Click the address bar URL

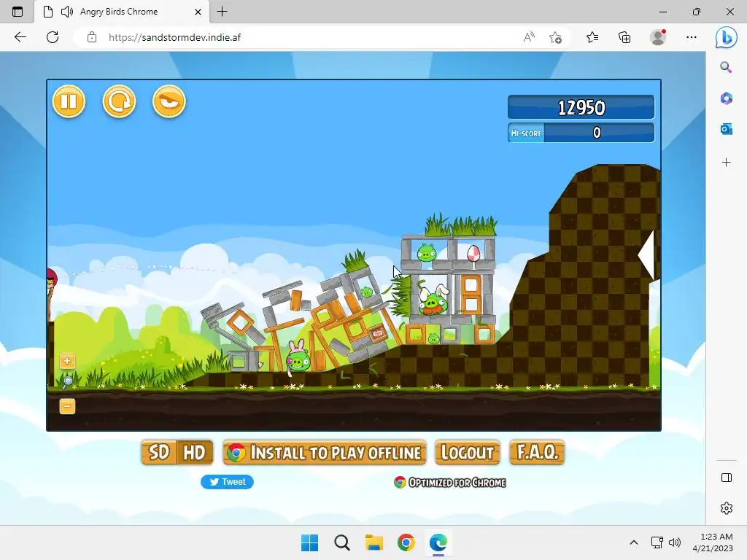coord(174,37)
